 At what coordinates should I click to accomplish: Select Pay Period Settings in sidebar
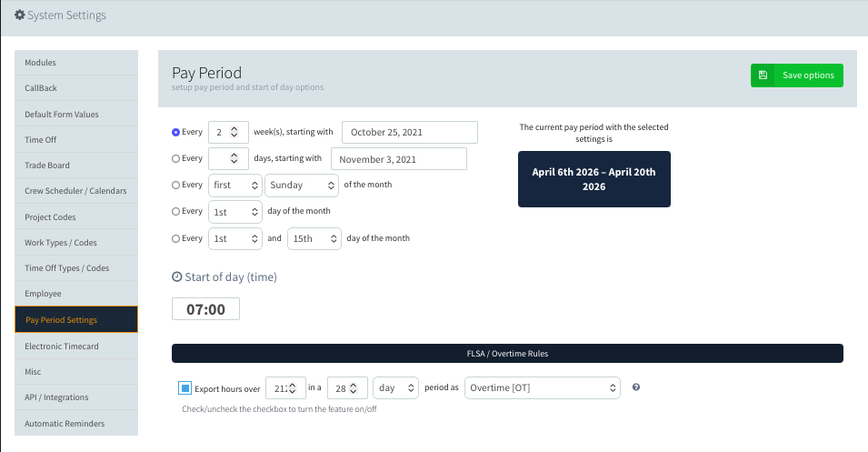tap(76, 319)
